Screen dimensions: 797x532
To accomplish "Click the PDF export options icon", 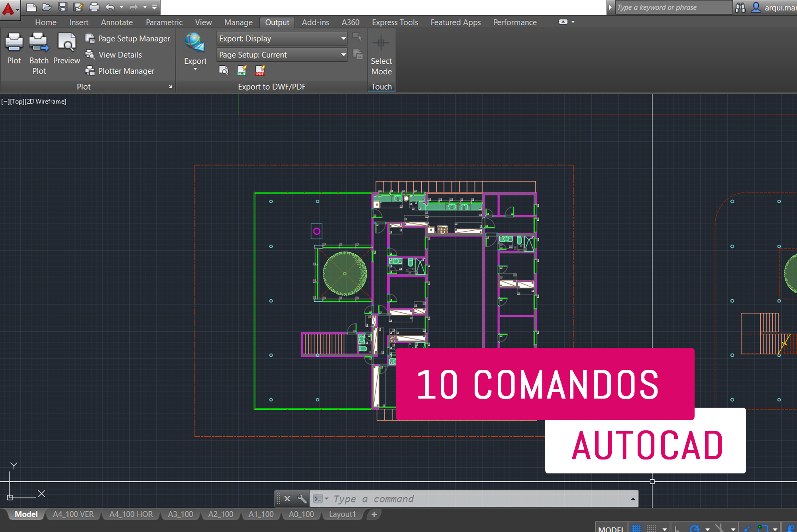I will click(260, 71).
